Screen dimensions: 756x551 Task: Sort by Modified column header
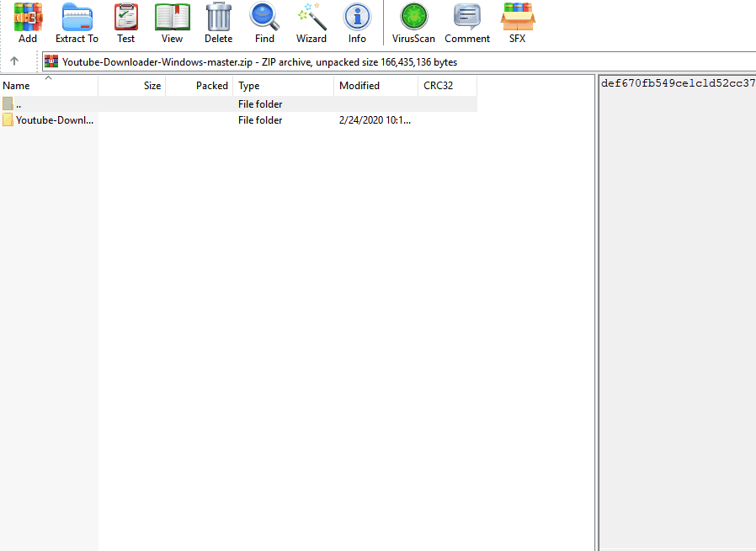point(376,86)
